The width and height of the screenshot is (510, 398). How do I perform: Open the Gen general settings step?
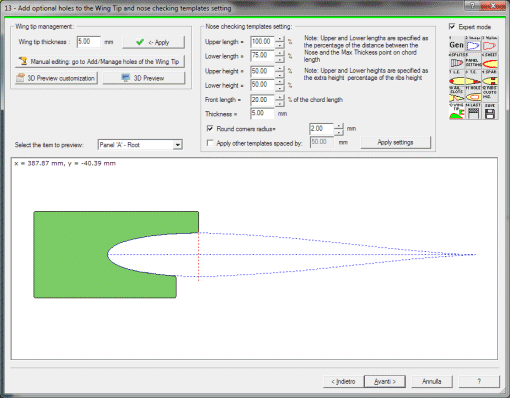click(457, 45)
